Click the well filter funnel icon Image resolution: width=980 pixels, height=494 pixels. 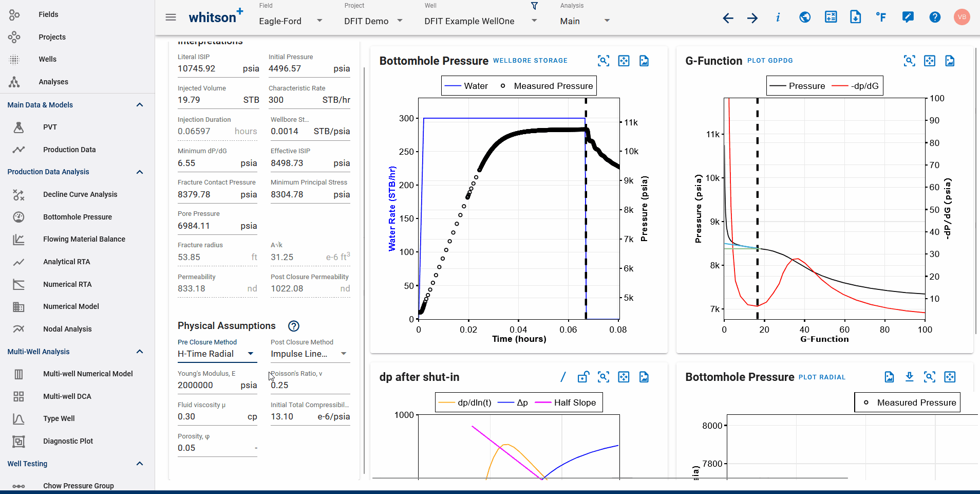tap(534, 6)
